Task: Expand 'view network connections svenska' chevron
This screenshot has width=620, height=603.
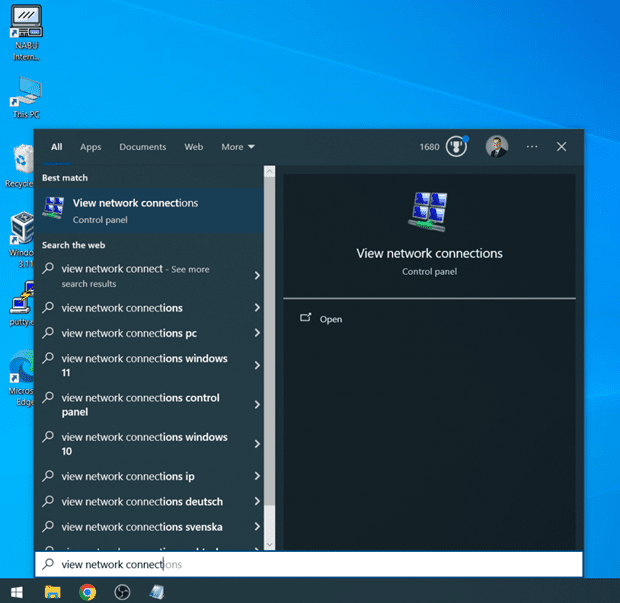Action: (257, 526)
